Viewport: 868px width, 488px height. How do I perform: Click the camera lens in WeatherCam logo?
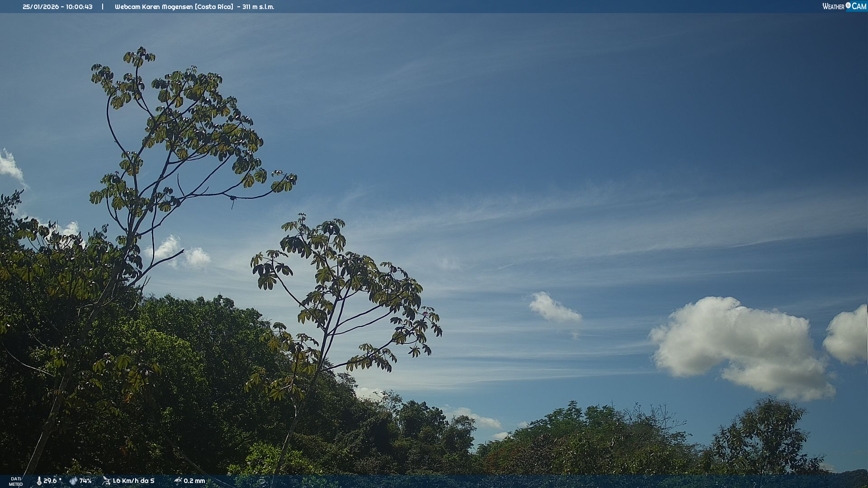[x=848, y=5]
